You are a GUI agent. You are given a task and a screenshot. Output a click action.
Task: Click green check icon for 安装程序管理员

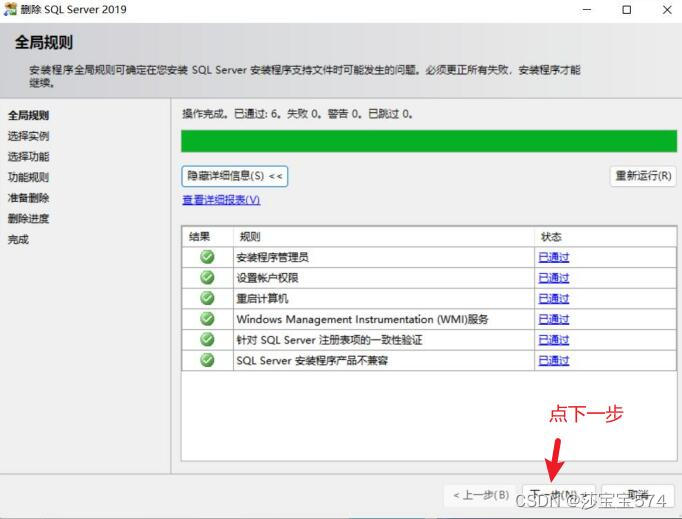207,257
